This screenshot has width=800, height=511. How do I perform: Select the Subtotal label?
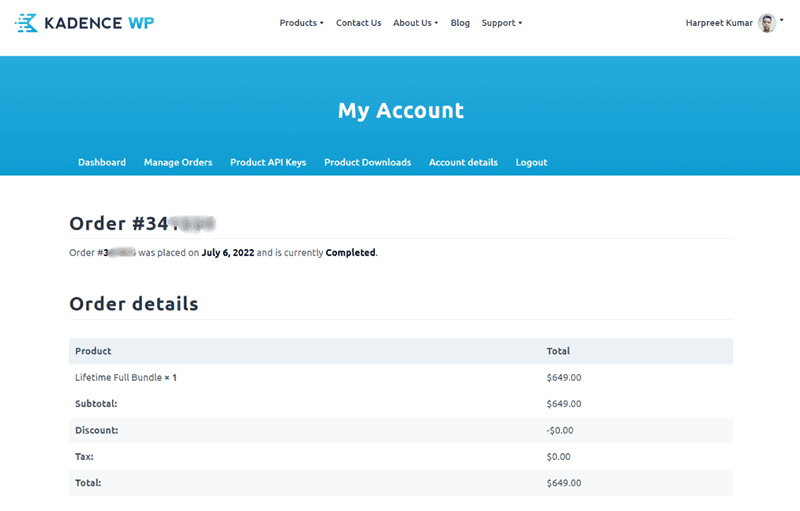(96, 404)
